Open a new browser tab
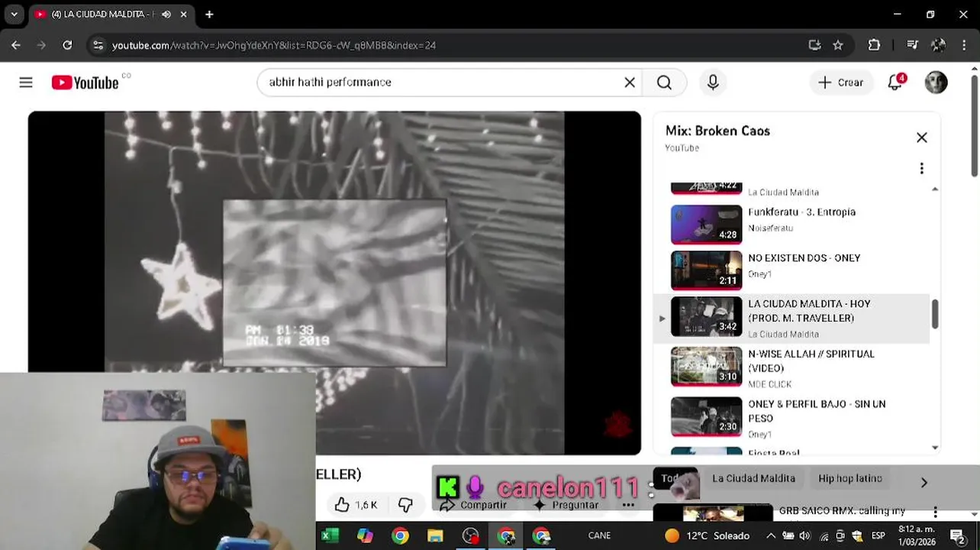 (x=209, y=14)
